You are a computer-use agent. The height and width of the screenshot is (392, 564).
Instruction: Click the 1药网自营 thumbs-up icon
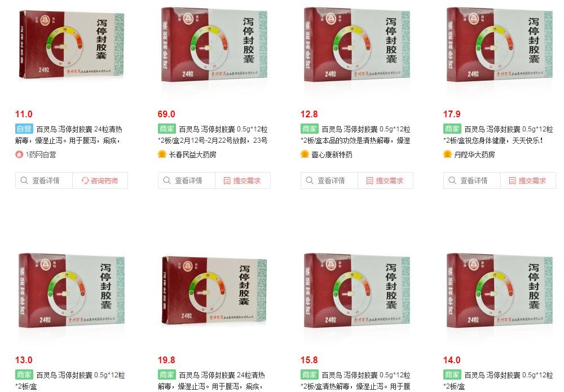(x=19, y=155)
